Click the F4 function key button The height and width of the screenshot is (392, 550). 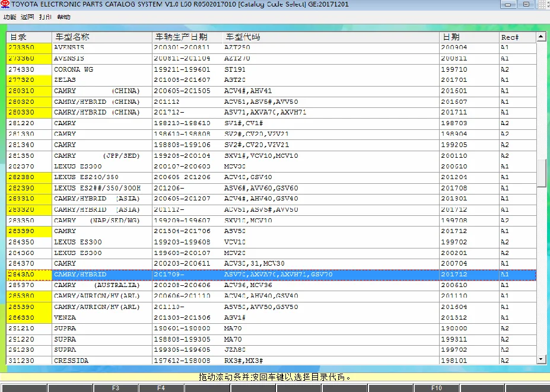tap(161, 388)
